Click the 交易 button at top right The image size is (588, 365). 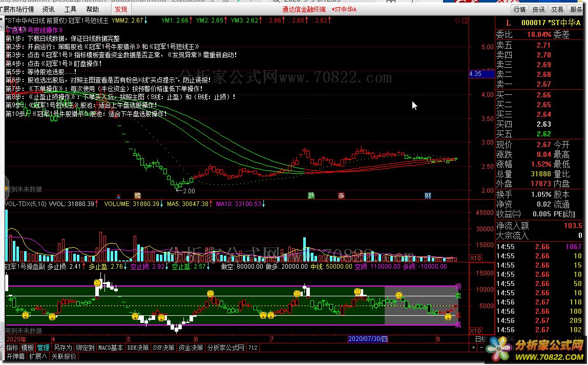pos(557,9)
